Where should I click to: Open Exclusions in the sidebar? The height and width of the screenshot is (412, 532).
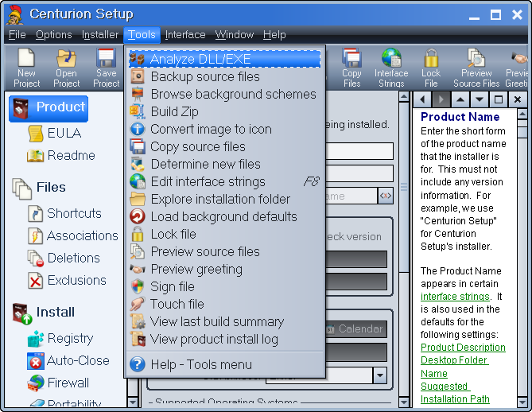67,281
